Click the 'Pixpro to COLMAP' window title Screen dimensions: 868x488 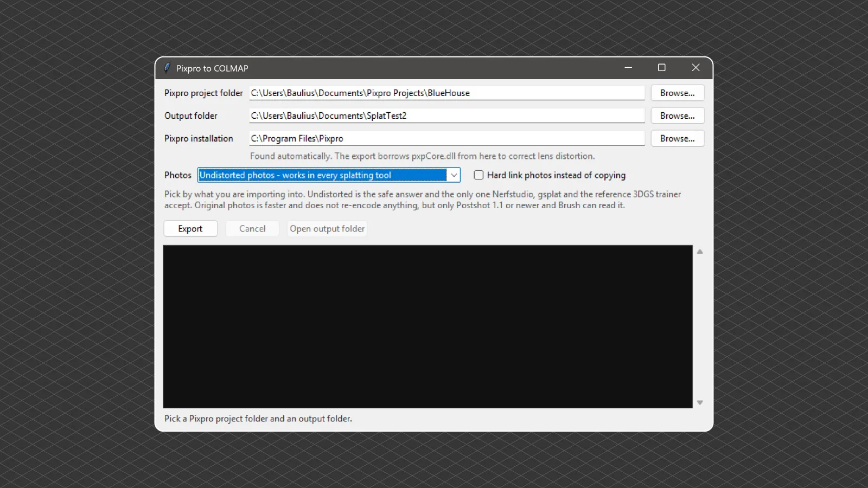pyautogui.click(x=212, y=68)
